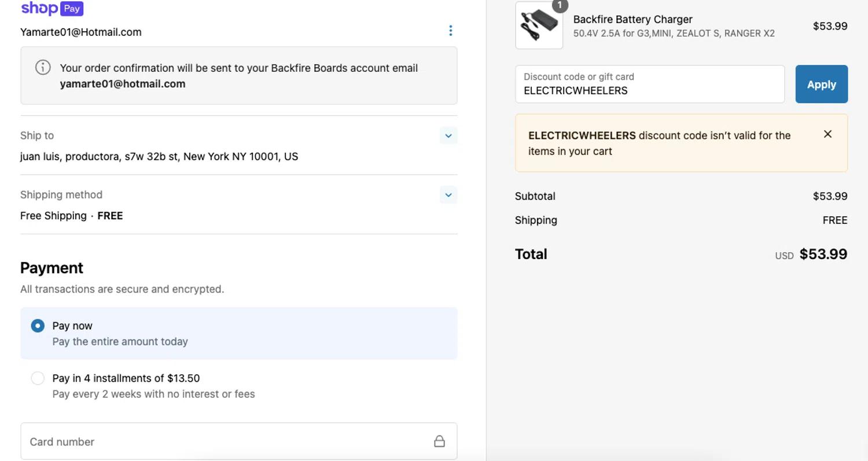Click the info icon in confirmation notice

point(43,67)
